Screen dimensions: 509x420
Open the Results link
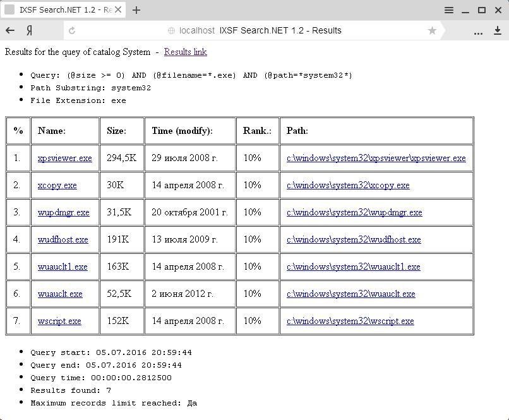click(x=185, y=52)
